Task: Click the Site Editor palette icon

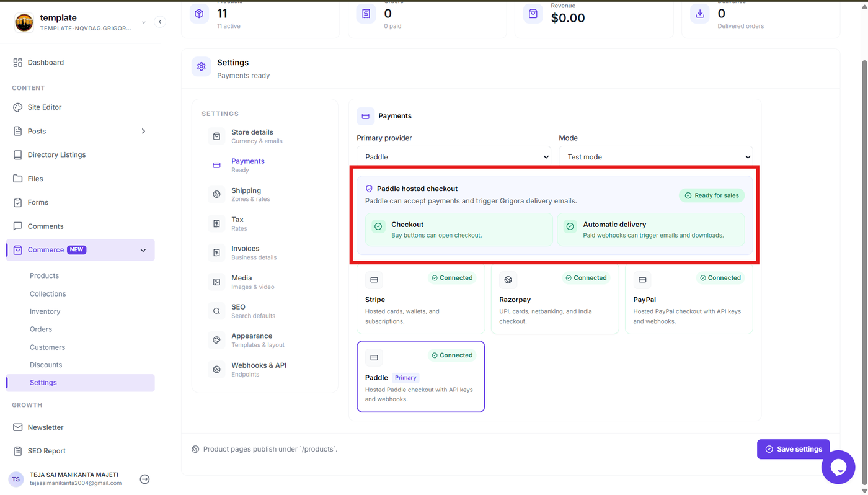Action: 17,107
